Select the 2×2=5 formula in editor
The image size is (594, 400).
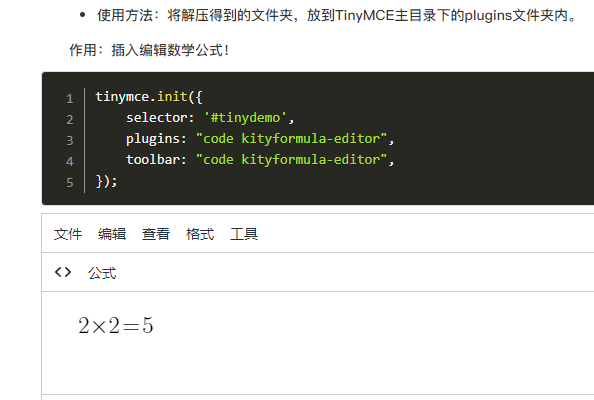pyautogui.click(x=116, y=325)
